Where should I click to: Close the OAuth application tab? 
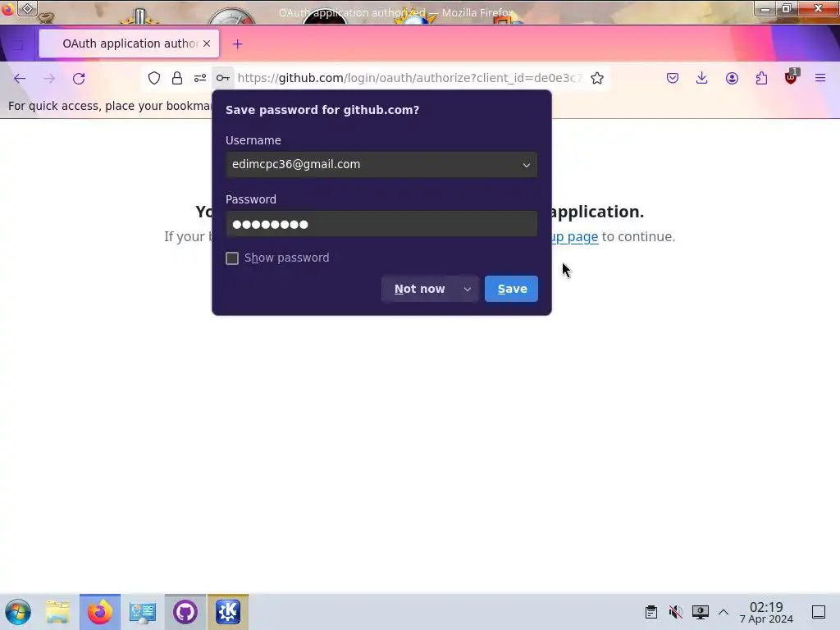coord(207,43)
